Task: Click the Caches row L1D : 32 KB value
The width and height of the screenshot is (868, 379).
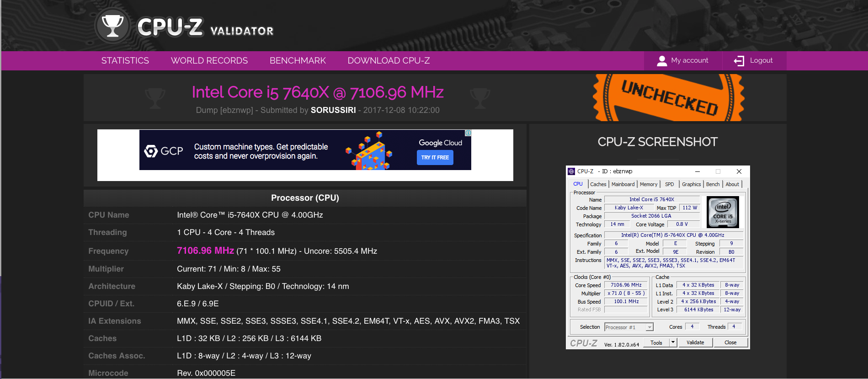Action: click(x=249, y=338)
